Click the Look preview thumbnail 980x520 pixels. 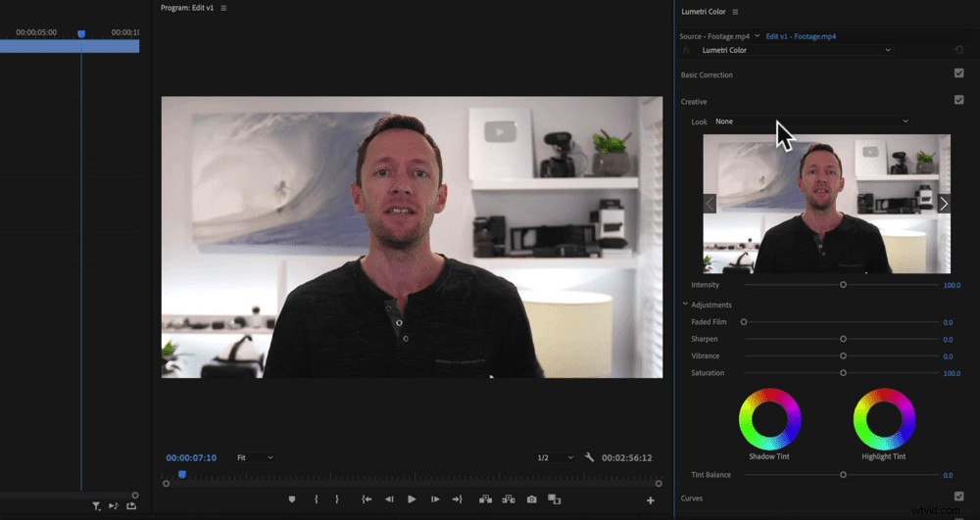(827, 204)
